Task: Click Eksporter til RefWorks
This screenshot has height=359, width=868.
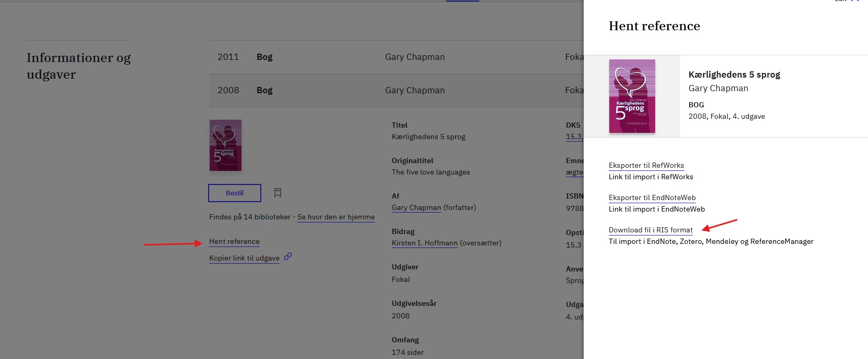Action: tap(646, 166)
